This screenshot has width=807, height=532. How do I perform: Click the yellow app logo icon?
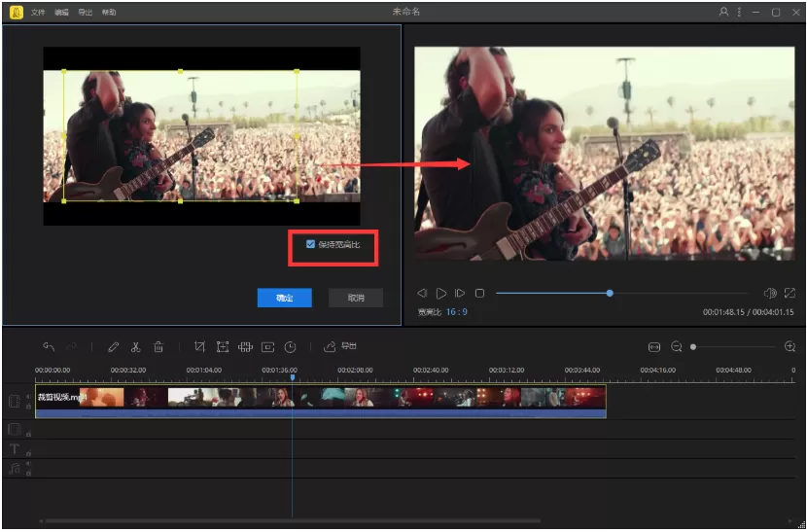click(x=16, y=12)
